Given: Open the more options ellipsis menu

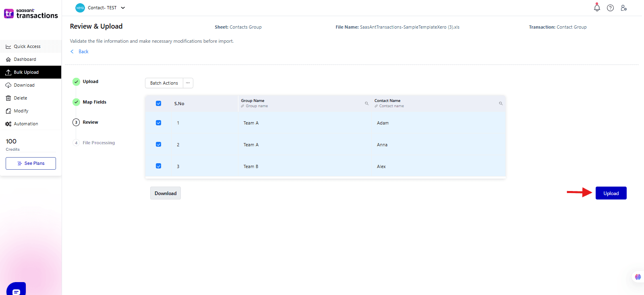Looking at the screenshot, I should coord(188,83).
